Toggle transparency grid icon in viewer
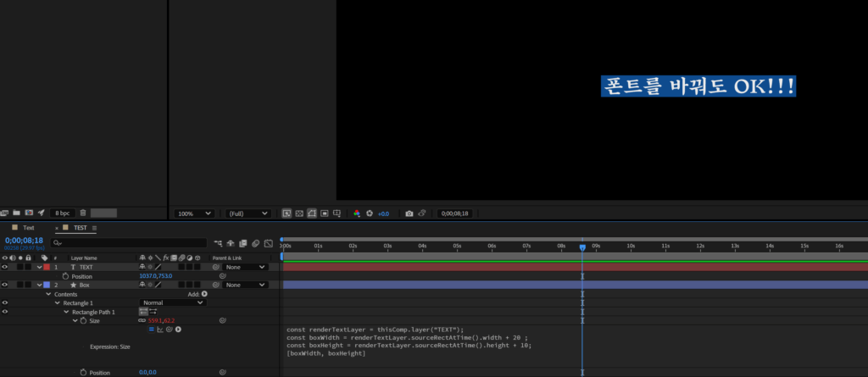 pos(299,213)
